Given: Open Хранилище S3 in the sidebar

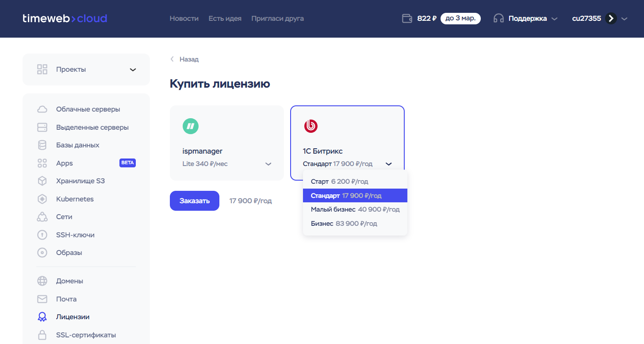Looking at the screenshot, I should pos(80,181).
